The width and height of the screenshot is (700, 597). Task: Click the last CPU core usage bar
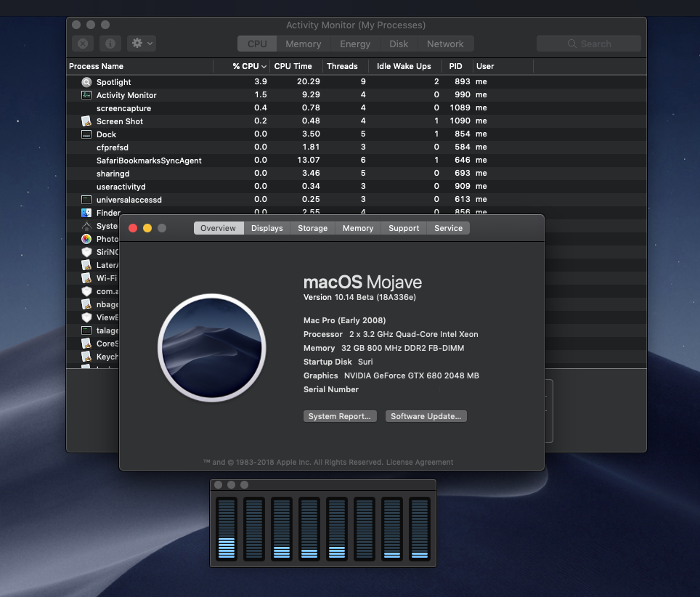click(x=420, y=529)
